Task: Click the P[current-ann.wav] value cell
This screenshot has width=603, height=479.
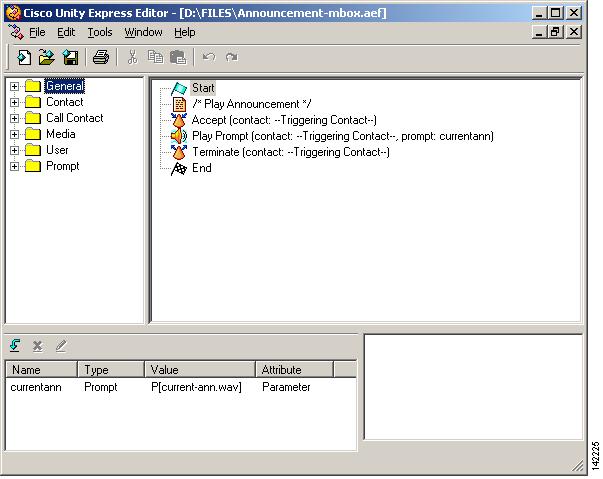Action: [x=197, y=387]
